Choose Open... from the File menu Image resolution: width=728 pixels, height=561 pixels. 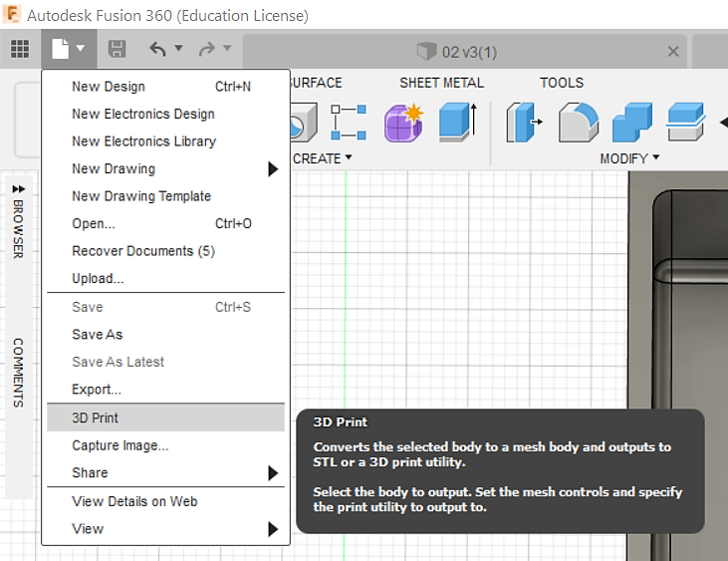165,223
